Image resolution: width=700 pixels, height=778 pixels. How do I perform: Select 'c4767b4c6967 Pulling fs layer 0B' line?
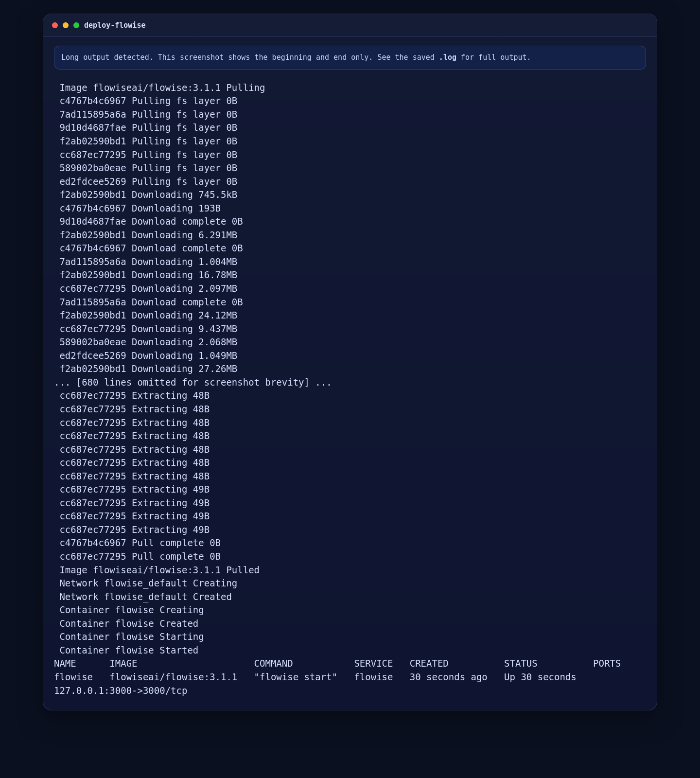pyautogui.click(x=148, y=101)
